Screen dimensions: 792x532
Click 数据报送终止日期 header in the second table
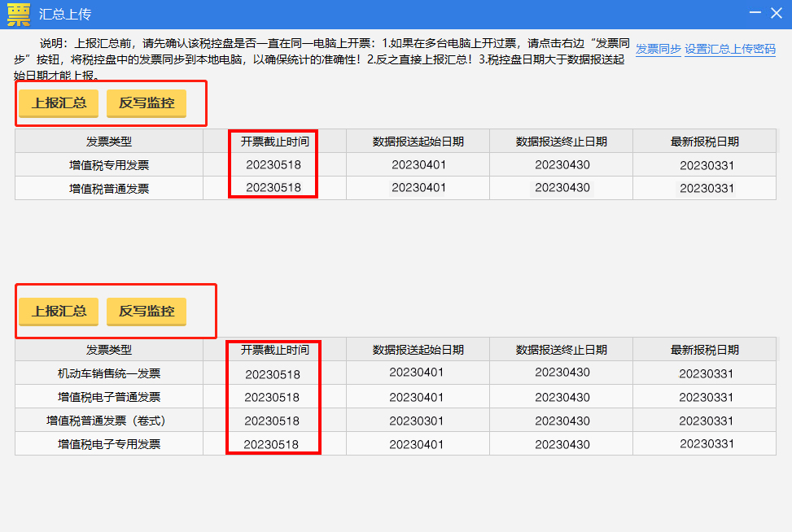561,350
